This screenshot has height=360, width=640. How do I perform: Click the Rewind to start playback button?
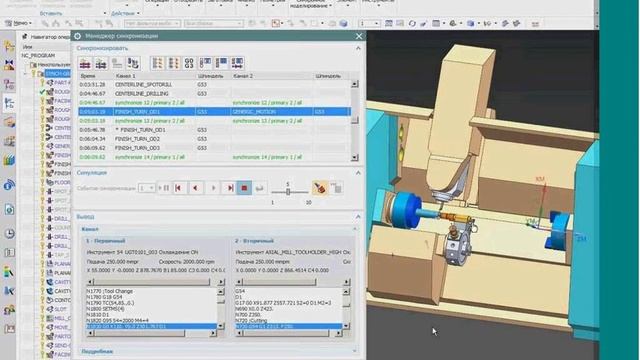[x=178, y=188]
